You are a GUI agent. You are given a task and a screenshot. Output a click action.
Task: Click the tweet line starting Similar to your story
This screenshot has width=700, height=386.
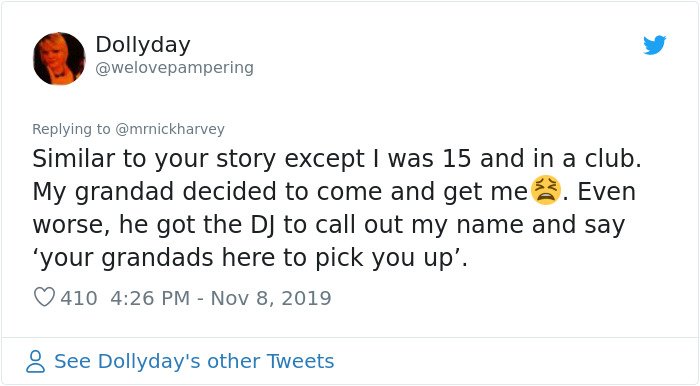pos(337,159)
